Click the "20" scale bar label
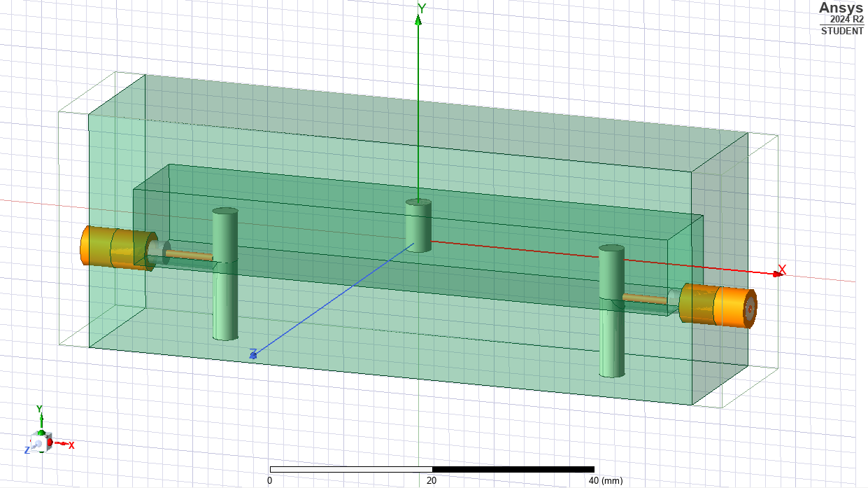 432,481
